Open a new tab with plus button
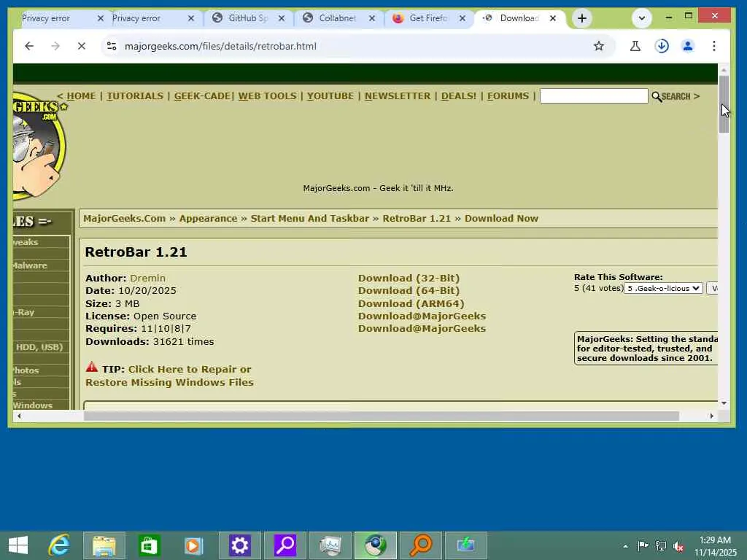Screen dimensions: 747x560 click(x=581, y=18)
